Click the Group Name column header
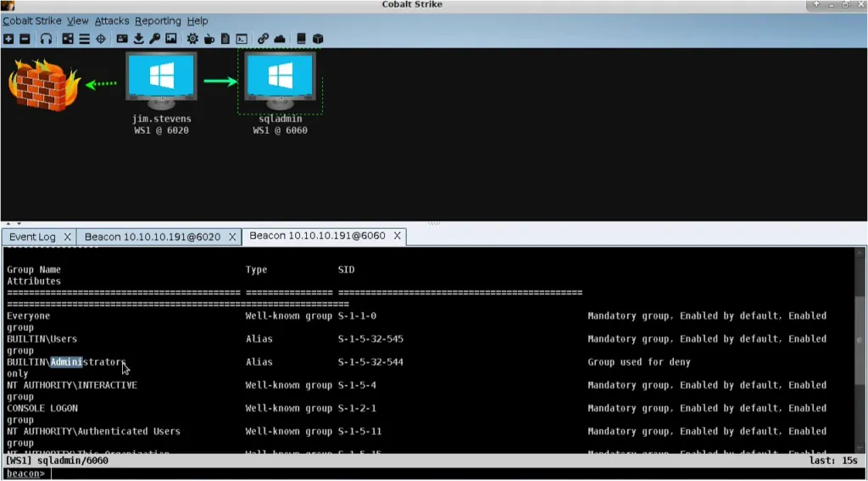868x481 pixels. pos(34,269)
